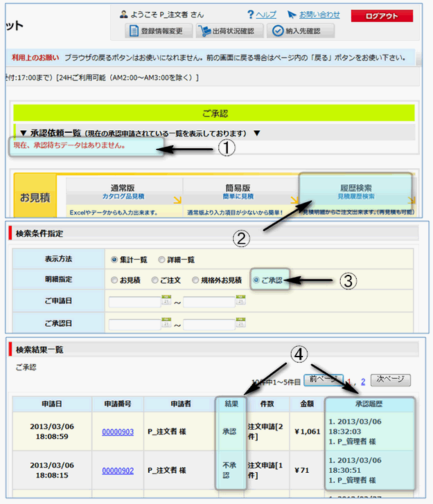Click the 登録情報変更 button
433x504 pixels.
pyautogui.click(x=159, y=31)
